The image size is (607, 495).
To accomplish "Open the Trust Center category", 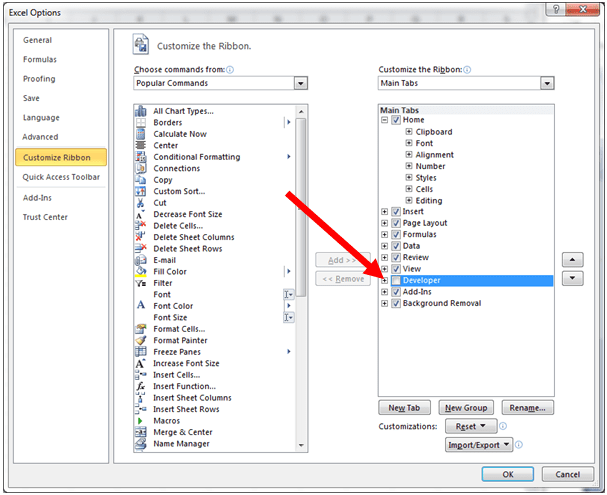I will (x=46, y=217).
